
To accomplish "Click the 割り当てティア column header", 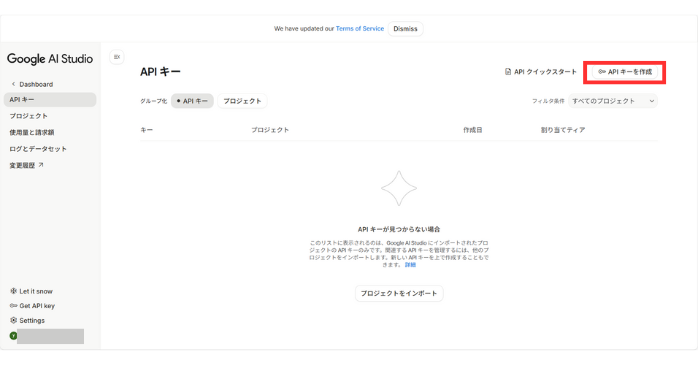I will 563,130.
